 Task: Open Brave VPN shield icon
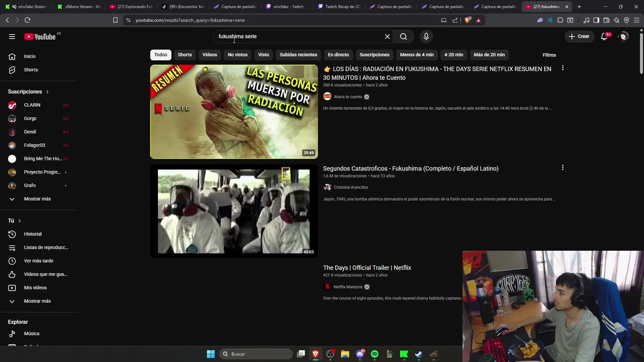pyautogui.click(x=626, y=20)
